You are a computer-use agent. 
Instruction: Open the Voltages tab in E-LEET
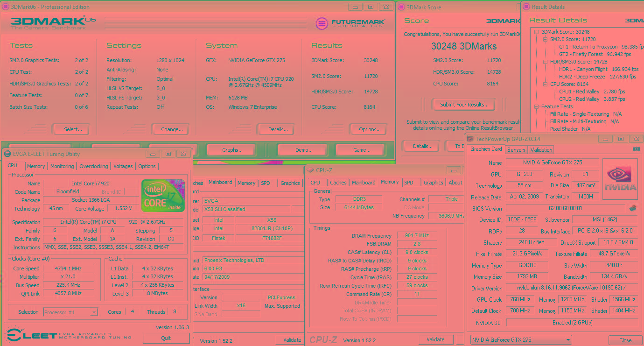click(123, 166)
